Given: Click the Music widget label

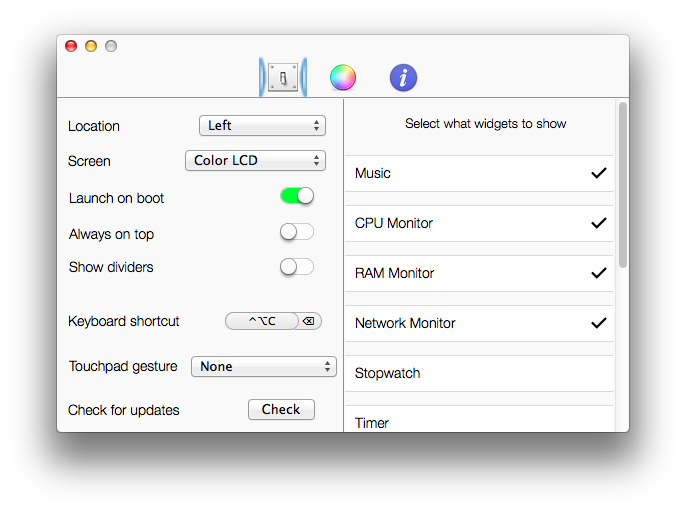Looking at the screenshot, I should [373, 173].
